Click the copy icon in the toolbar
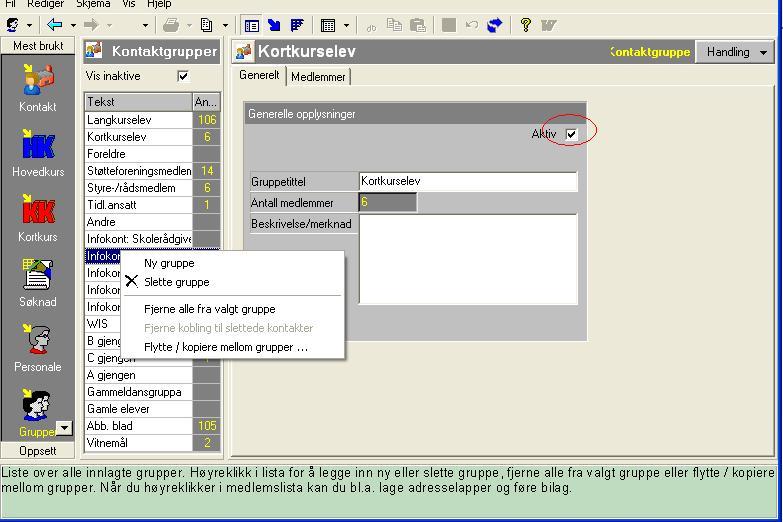 point(394,24)
